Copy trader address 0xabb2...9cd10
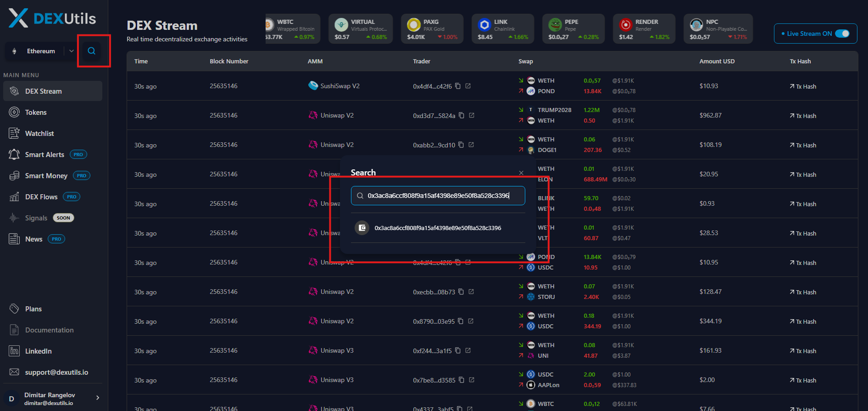 pos(461,145)
